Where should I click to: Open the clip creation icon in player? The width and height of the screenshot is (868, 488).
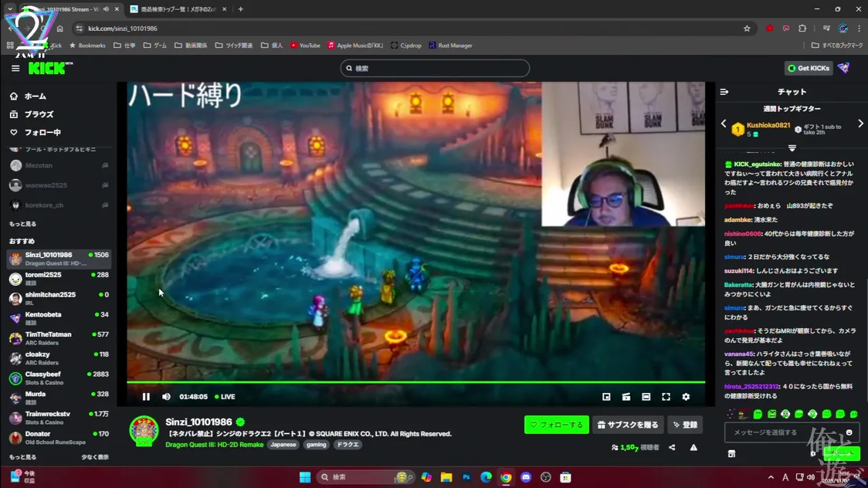[626, 396]
